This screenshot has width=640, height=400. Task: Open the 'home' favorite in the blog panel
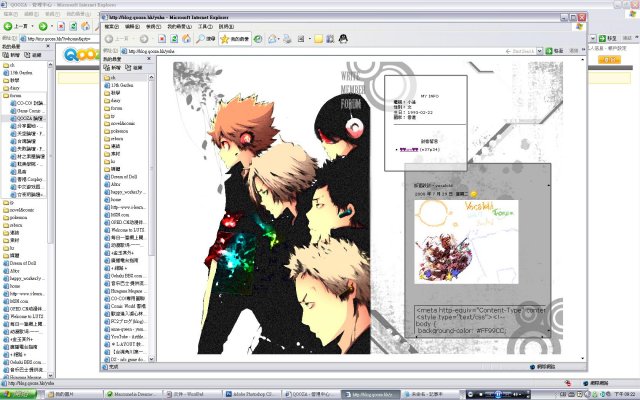(x=113, y=200)
